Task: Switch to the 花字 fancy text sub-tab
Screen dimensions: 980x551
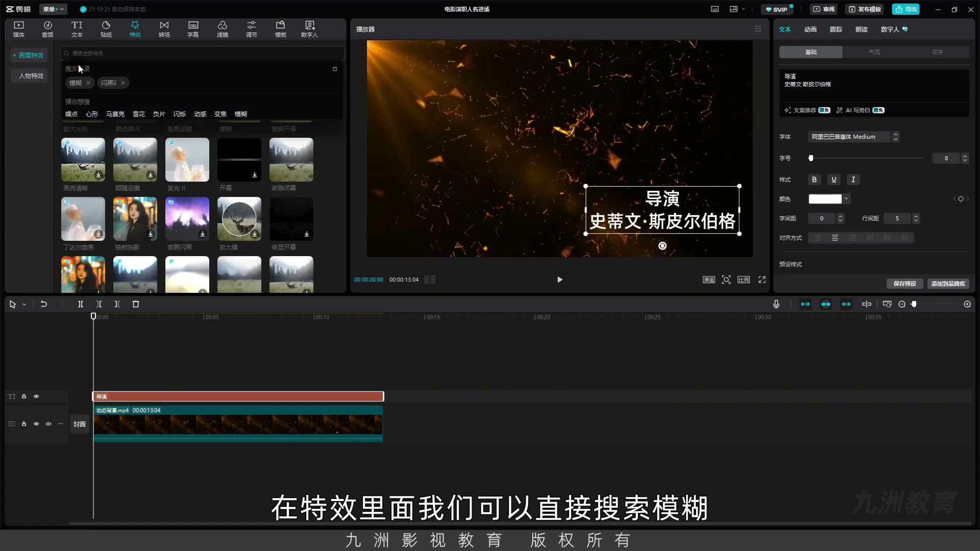Action: [x=938, y=52]
